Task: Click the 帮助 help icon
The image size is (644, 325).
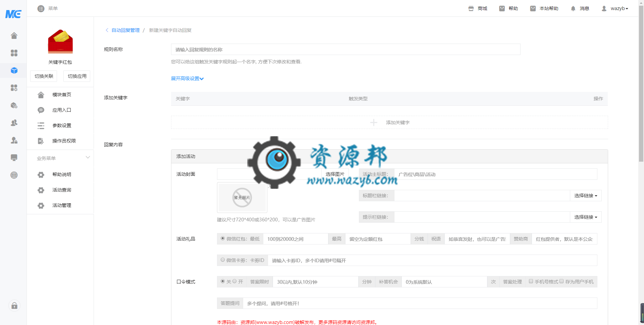Action: tap(502, 8)
